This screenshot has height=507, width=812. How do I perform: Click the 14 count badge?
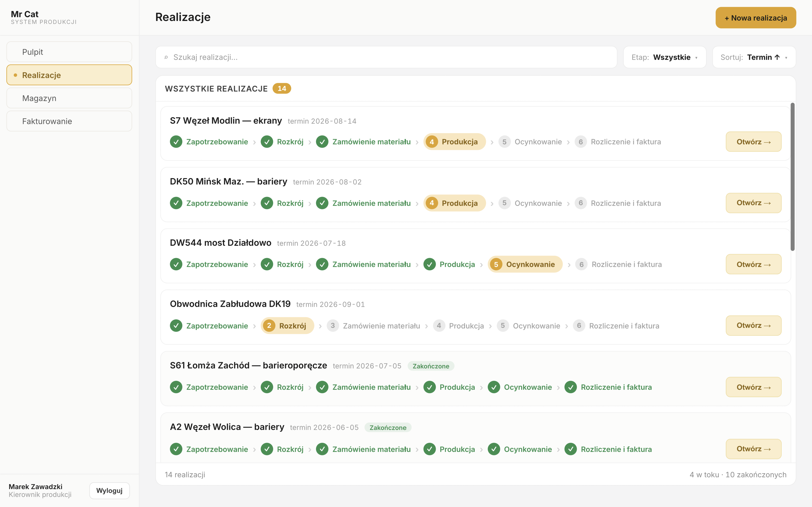pos(281,89)
